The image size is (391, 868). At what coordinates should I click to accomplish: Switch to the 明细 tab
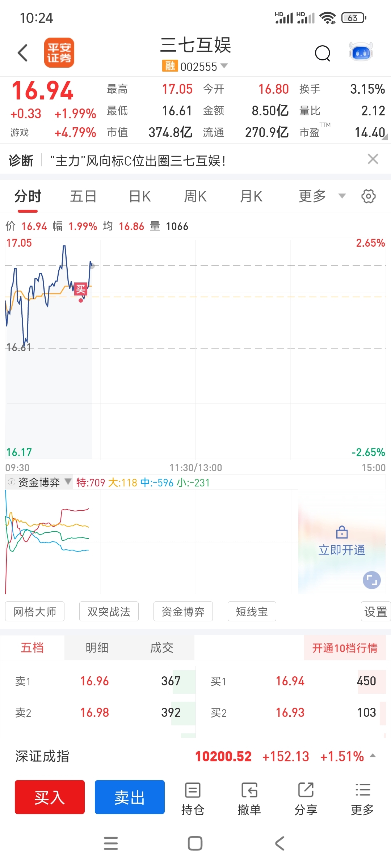click(x=97, y=647)
